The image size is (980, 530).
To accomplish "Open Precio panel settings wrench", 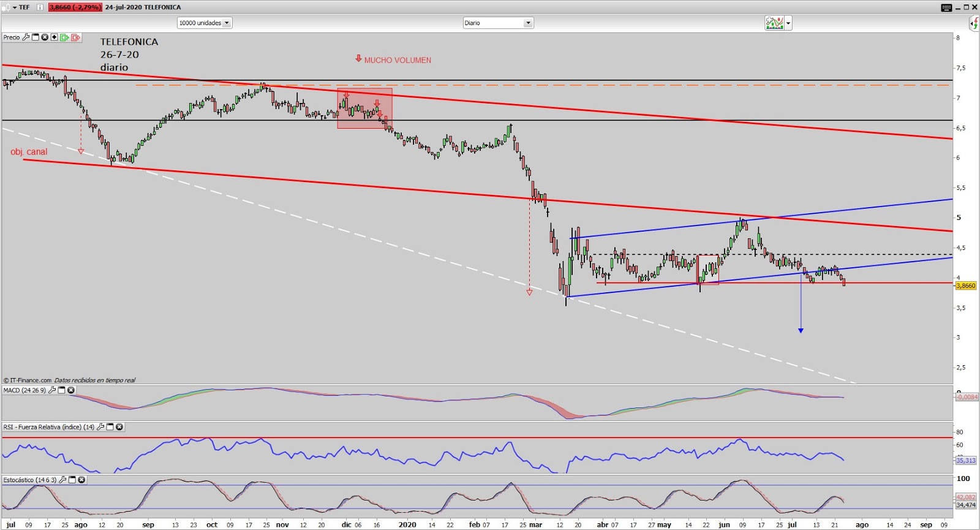I will 26,37.
